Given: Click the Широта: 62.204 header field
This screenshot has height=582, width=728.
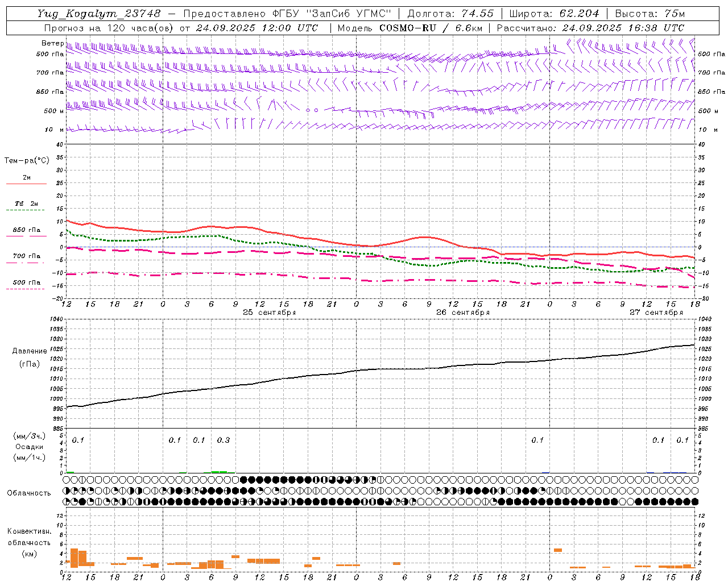Looking at the screenshot, I should point(554,14).
